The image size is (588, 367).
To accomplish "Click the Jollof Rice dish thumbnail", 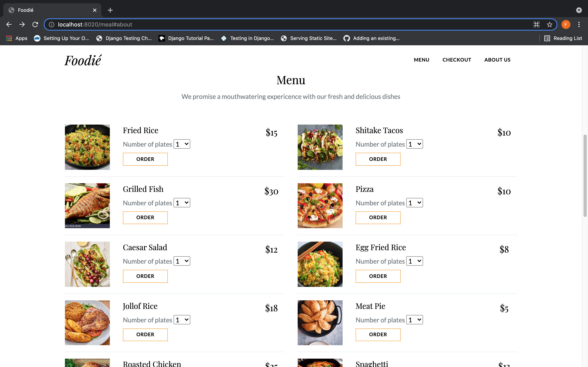I will coord(87,323).
